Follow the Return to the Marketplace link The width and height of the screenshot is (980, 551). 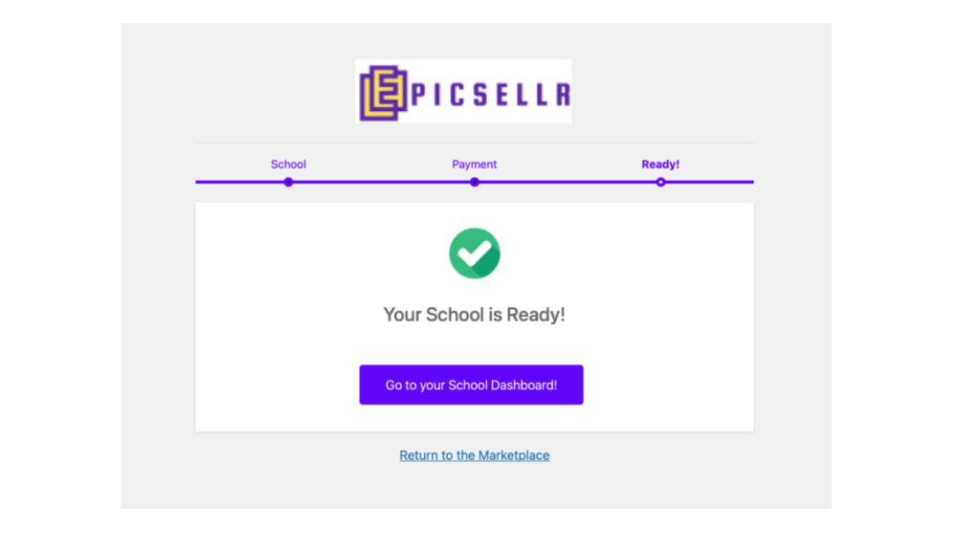coord(475,455)
